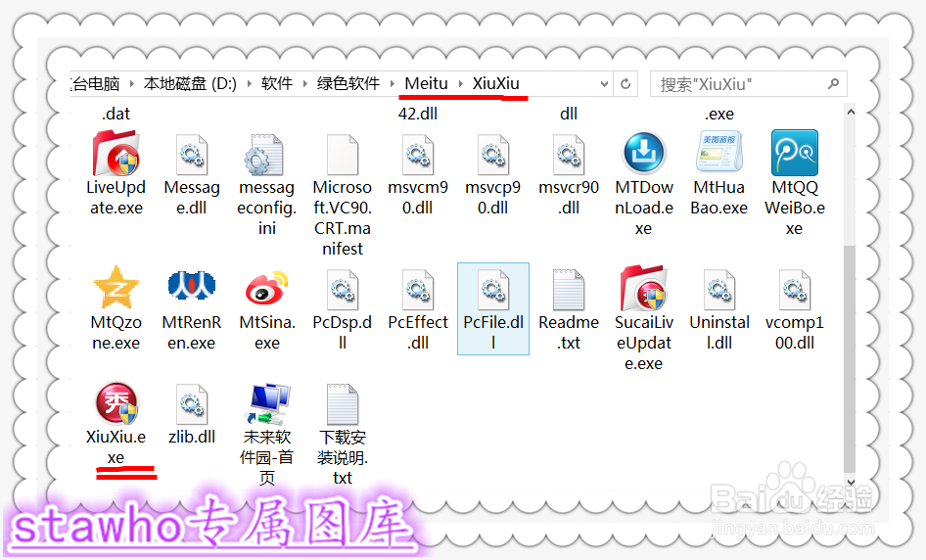The image size is (926, 560).
Task: Select the messageconfig.ini file icon
Action: (x=265, y=155)
